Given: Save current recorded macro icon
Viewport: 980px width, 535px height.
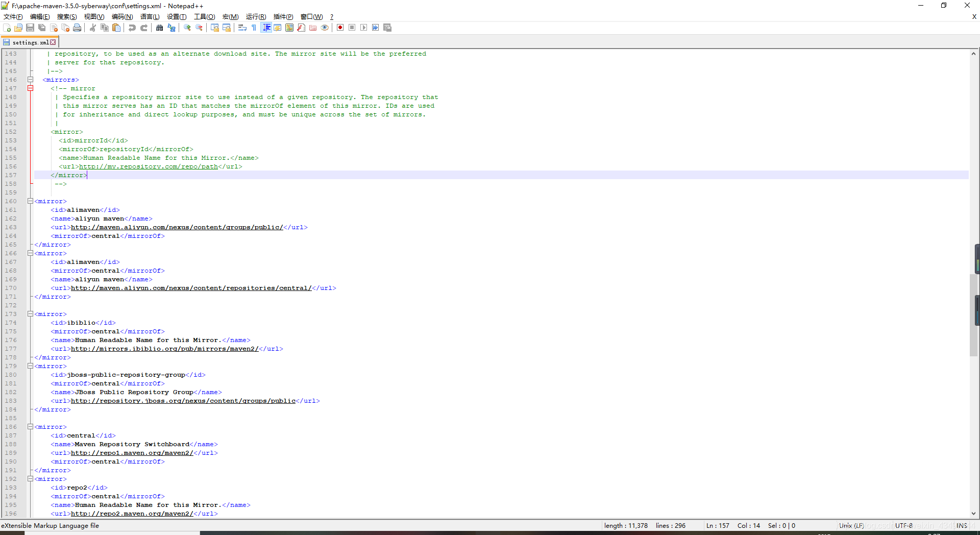Looking at the screenshot, I should tap(387, 28).
